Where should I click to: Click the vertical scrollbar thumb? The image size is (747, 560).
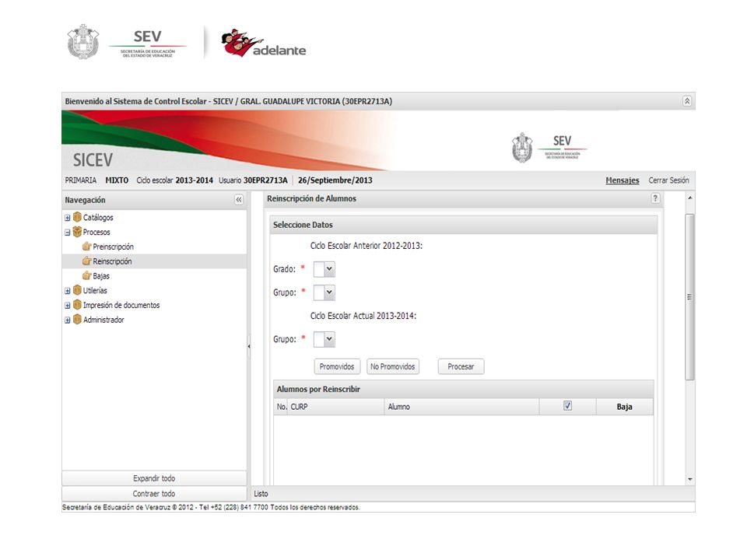point(689,296)
